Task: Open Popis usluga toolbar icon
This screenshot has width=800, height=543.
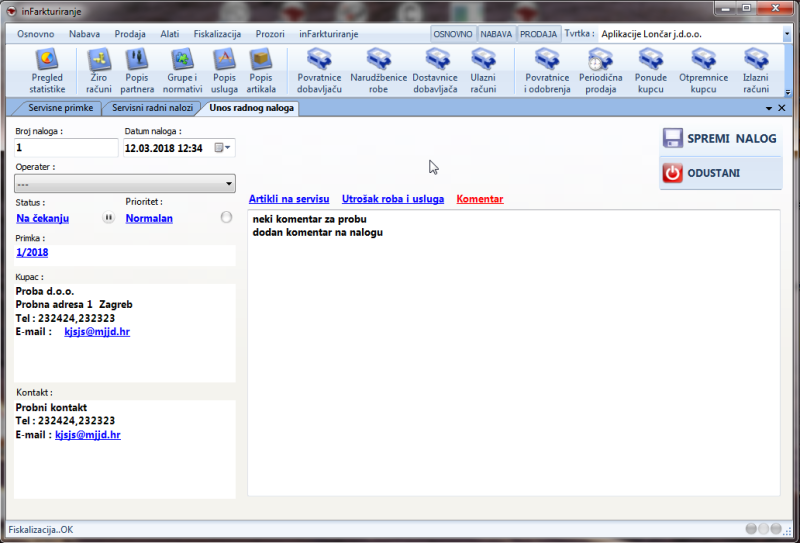Action: 225,70
